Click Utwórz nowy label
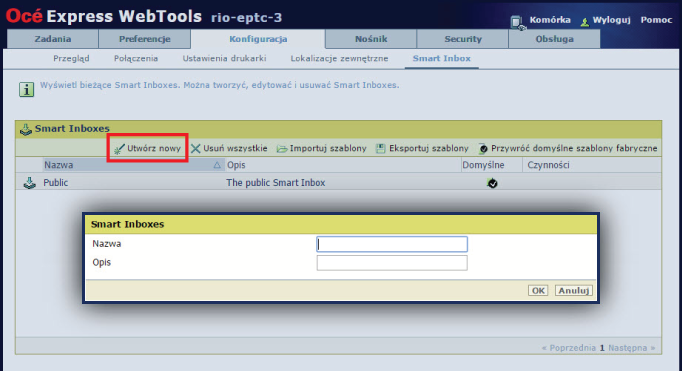Image resolution: width=682 pixels, height=371 pixels. [x=154, y=148]
